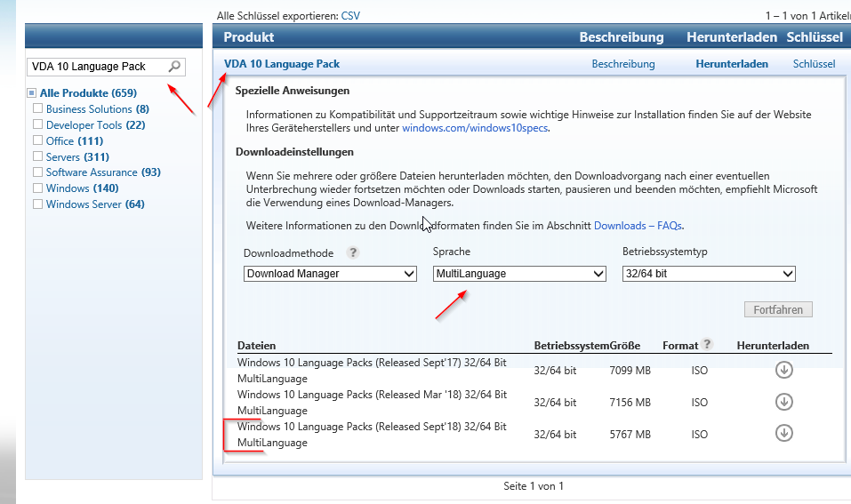Click the Schlüssel header in blue bar
The height and width of the screenshot is (504, 851).
pyautogui.click(x=815, y=37)
